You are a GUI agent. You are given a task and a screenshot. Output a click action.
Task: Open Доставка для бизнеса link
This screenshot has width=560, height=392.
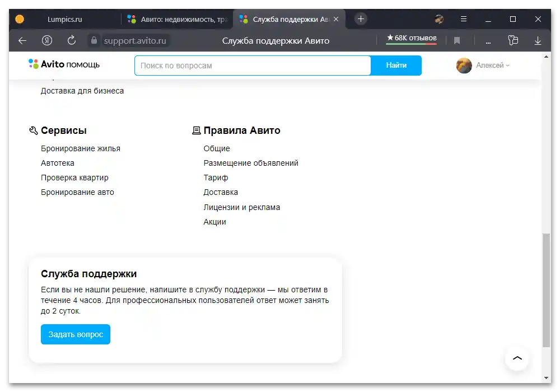tap(82, 91)
